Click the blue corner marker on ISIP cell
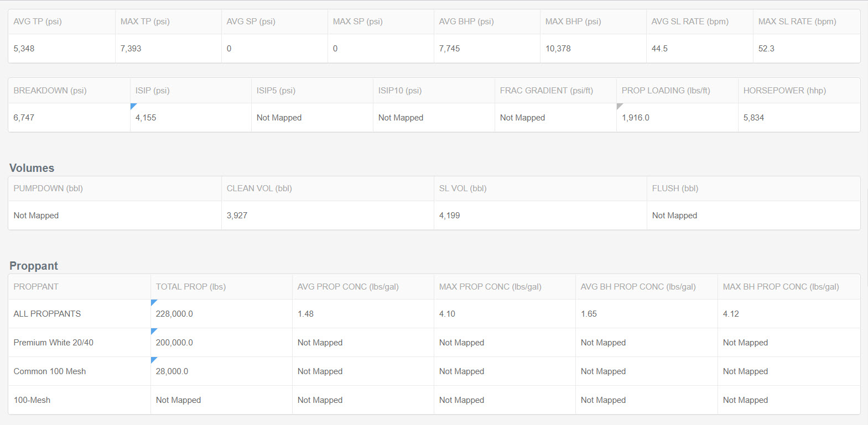The width and height of the screenshot is (868, 425). (x=133, y=106)
